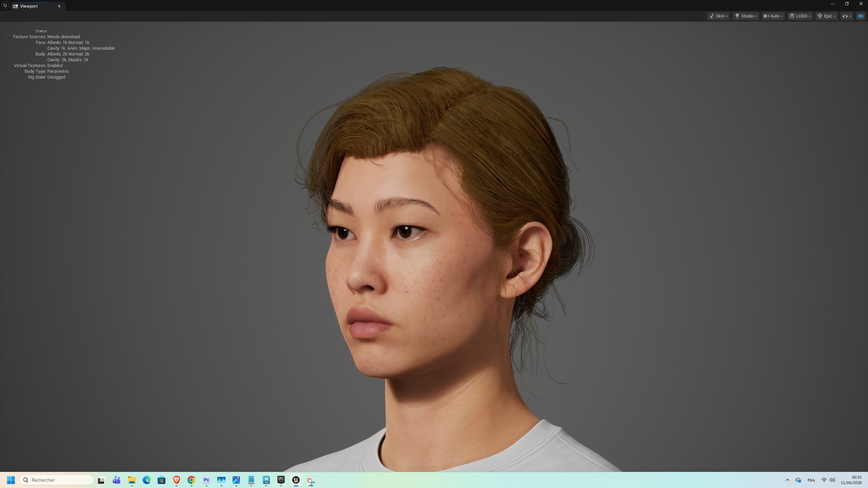Click the Rechercher search box
Viewport: 868px width, 488px height.
pyautogui.click(x=57, y=480)
